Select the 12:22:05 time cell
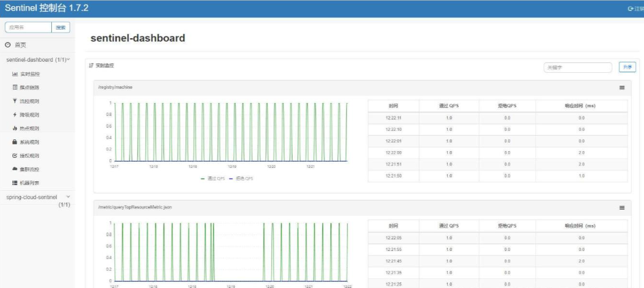The width and height of the screenshot is (644, 288). [394, 238]
